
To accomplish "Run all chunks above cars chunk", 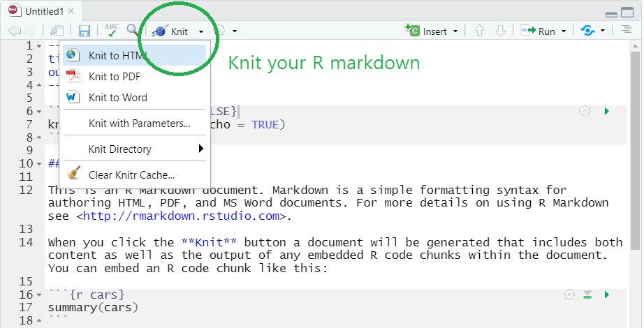I will click(x=588, y=295).
